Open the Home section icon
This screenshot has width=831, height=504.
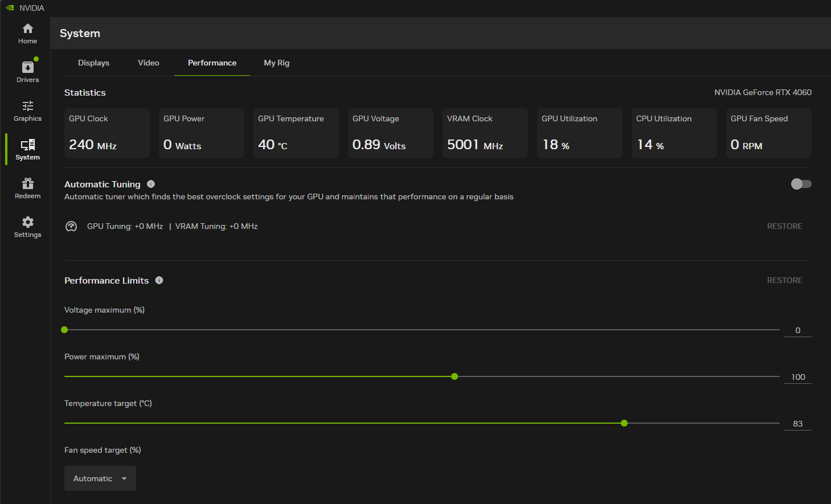click(x=27, y=28)
